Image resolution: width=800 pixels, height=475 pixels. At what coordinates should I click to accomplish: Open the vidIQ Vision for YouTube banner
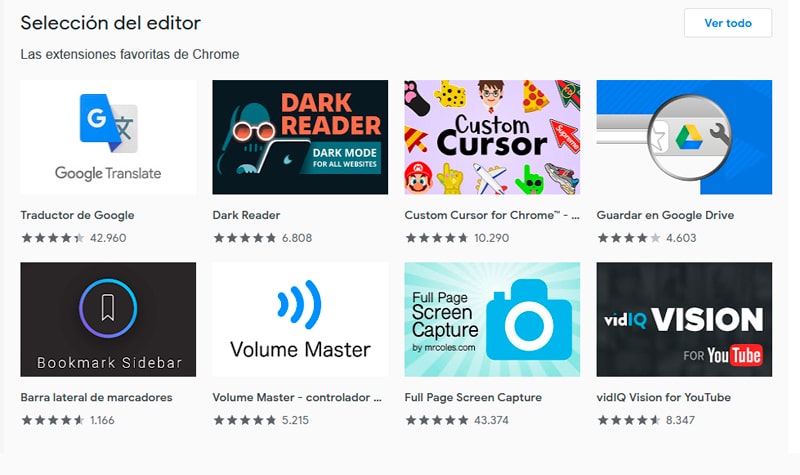[684, 319]
